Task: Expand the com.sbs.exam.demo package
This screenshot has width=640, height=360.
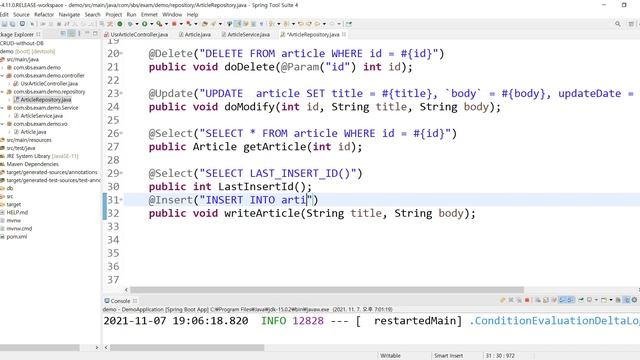Action: click(x=2, y=67)
